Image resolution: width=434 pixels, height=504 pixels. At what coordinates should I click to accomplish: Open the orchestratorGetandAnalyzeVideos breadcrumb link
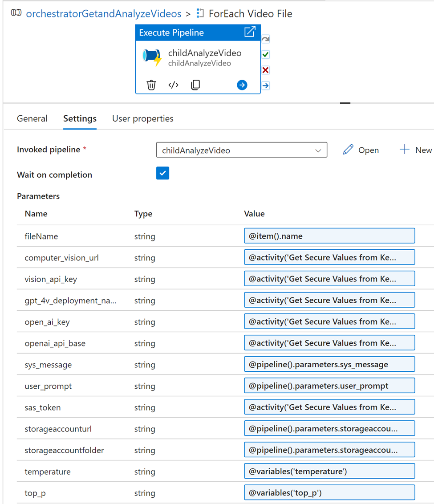[103, 13]
